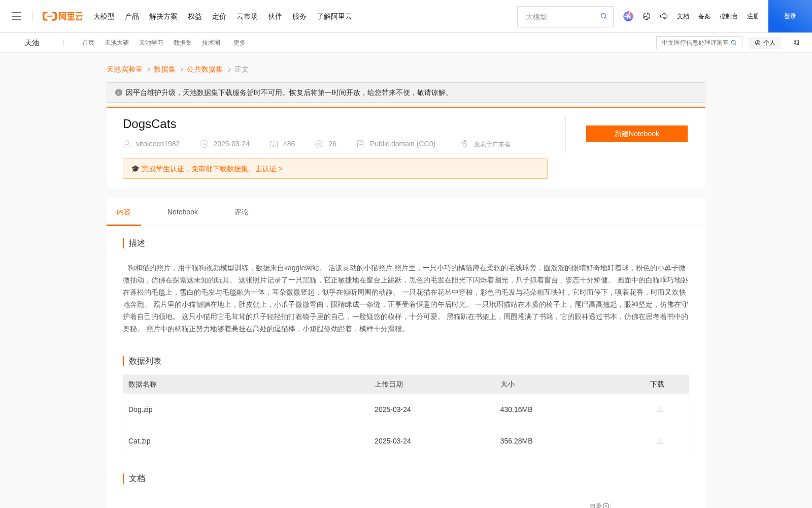Viewport: 812px width, 508px height.
Task: Click the location pin icon
Action: [465, 144]
